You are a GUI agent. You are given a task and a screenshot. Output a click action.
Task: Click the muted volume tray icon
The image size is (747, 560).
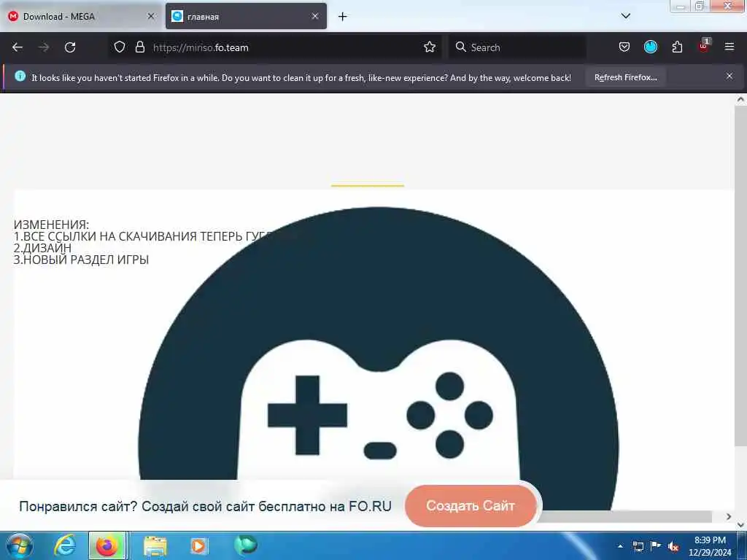coord(673,547)
